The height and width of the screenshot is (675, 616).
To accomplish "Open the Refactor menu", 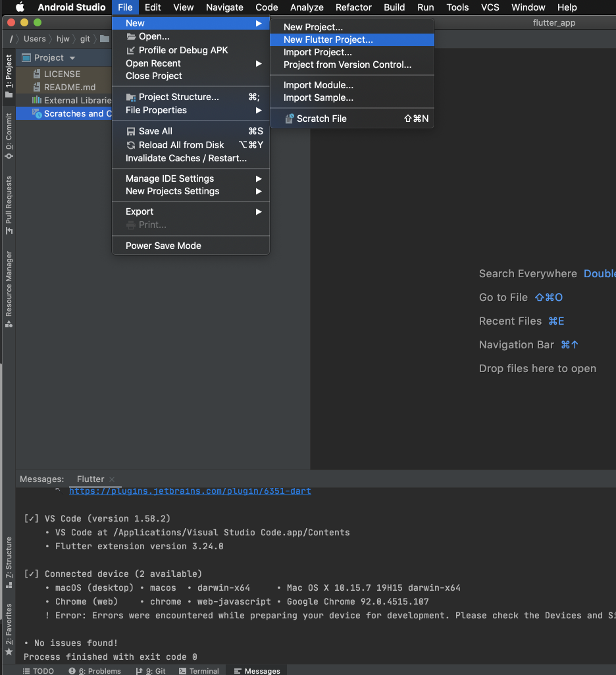I will coord(353,7).
